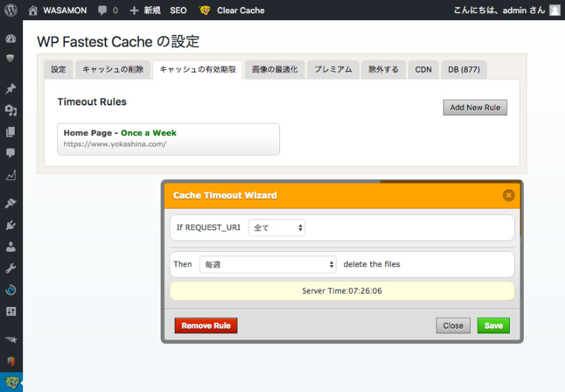565x392 pixels.
Task: Open the 毎週 interval dropdown
Action: (267, 264)
